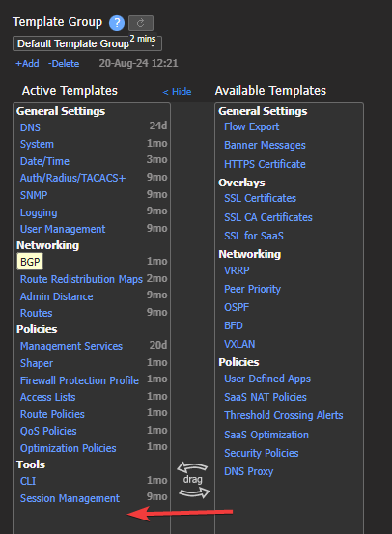
Task: Open the DNS active template
Action: click(30, 127)
